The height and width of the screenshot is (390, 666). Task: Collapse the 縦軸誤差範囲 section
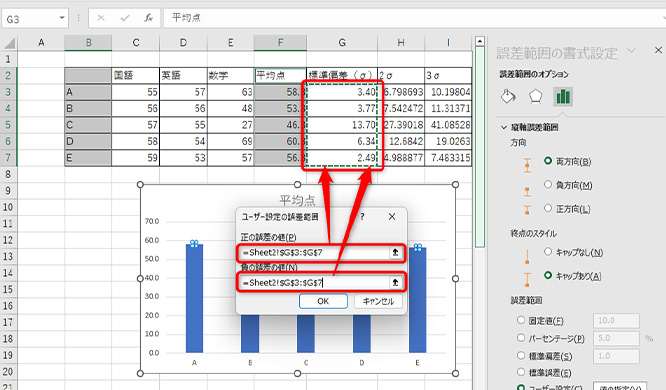tap(504, 127)
